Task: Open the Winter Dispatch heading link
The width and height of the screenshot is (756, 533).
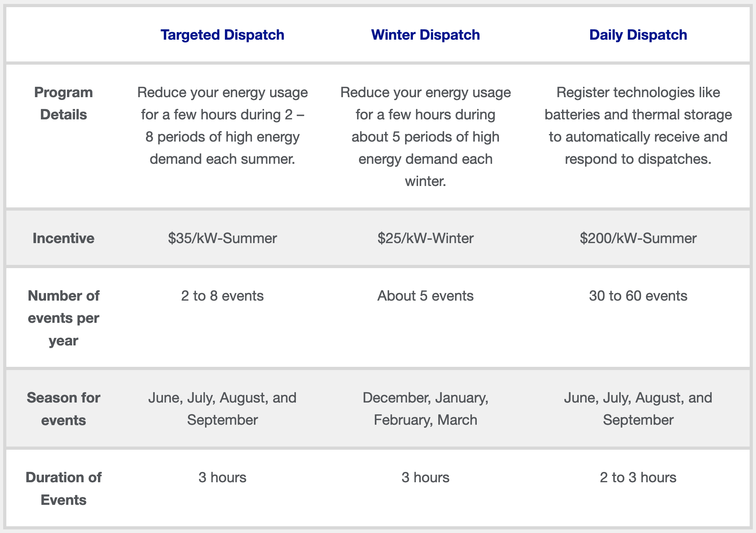Action: point(425,35)
